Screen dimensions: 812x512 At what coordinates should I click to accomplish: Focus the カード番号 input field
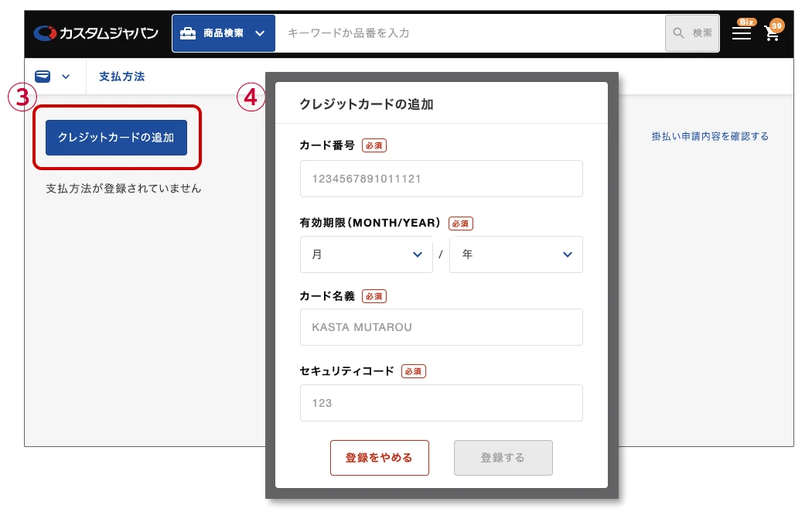(441, 179)
